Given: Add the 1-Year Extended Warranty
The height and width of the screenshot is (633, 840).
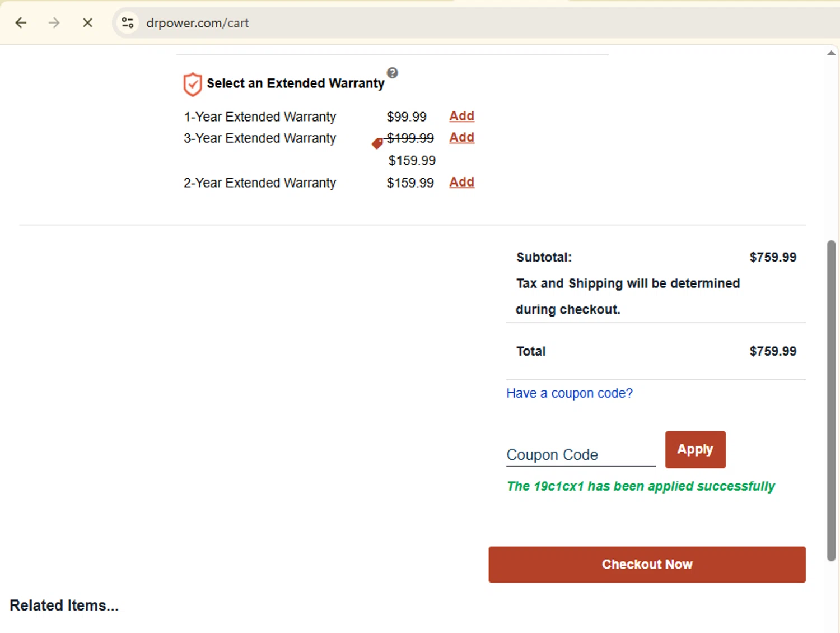Looking at the screenshot, I should (x=461, y=116).
